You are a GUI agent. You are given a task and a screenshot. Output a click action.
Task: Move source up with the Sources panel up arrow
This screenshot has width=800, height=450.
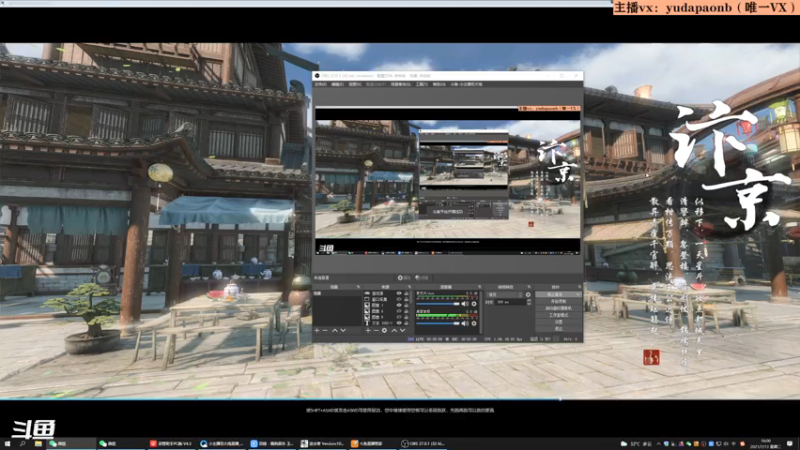pos(394,331)
